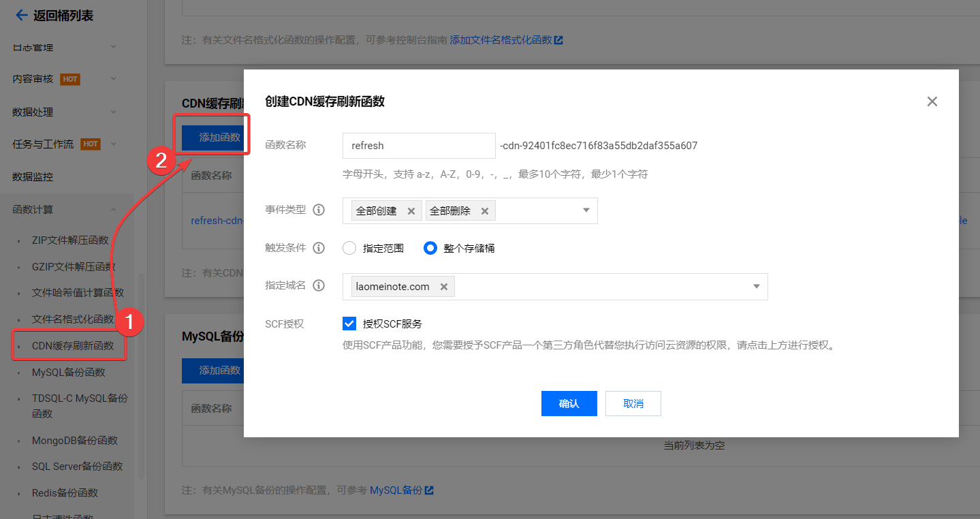Select the 整个存储桶 trigger option

point(430,248)
